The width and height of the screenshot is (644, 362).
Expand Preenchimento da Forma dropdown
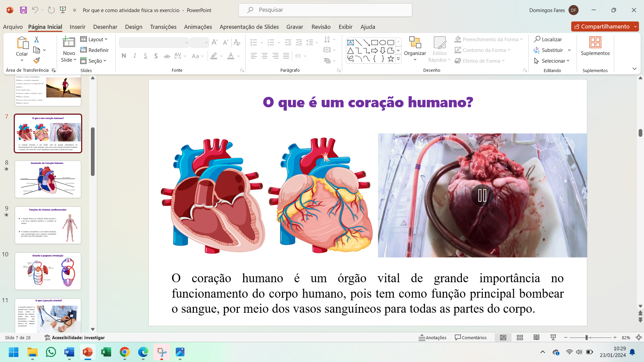click(x=522, y=39)
